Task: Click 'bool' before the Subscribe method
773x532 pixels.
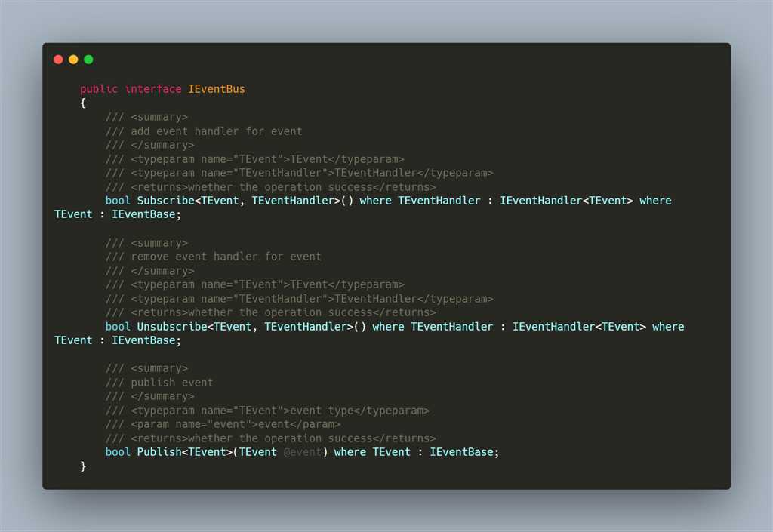Action: (118, 201)
